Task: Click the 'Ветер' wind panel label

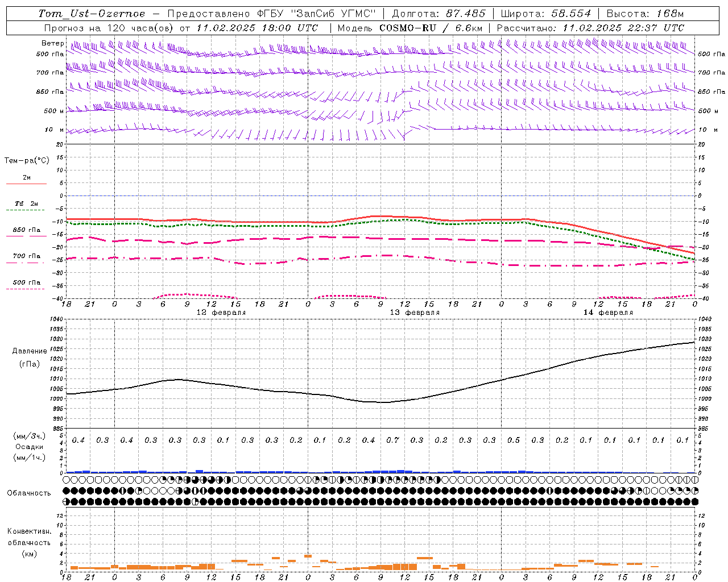Action: coord(53,43)
